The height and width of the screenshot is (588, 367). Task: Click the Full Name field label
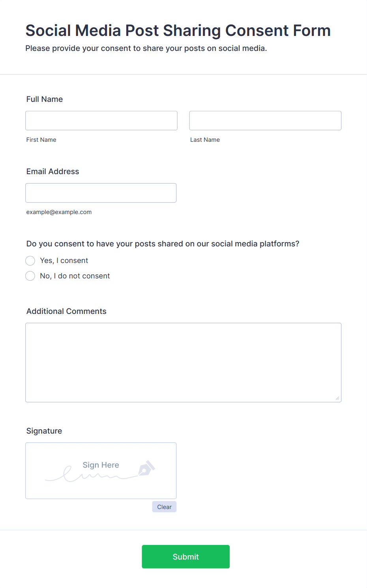click(45, 99)
